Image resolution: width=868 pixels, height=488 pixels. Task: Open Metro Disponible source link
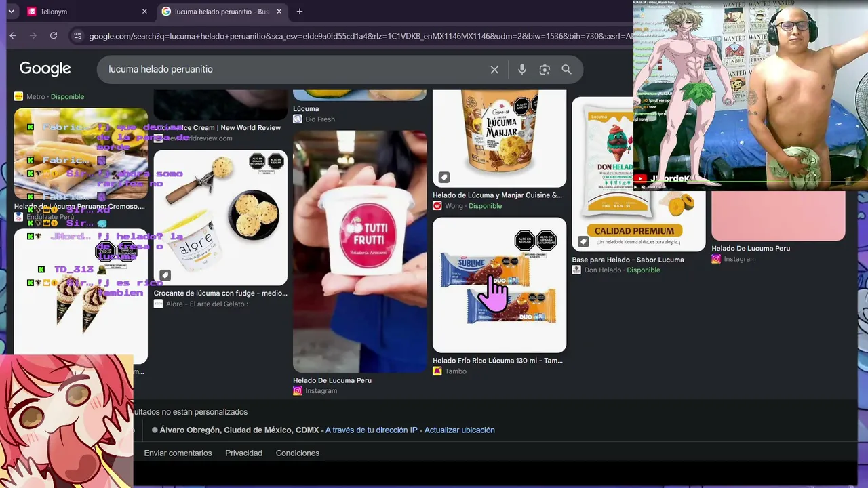point(56,96)
